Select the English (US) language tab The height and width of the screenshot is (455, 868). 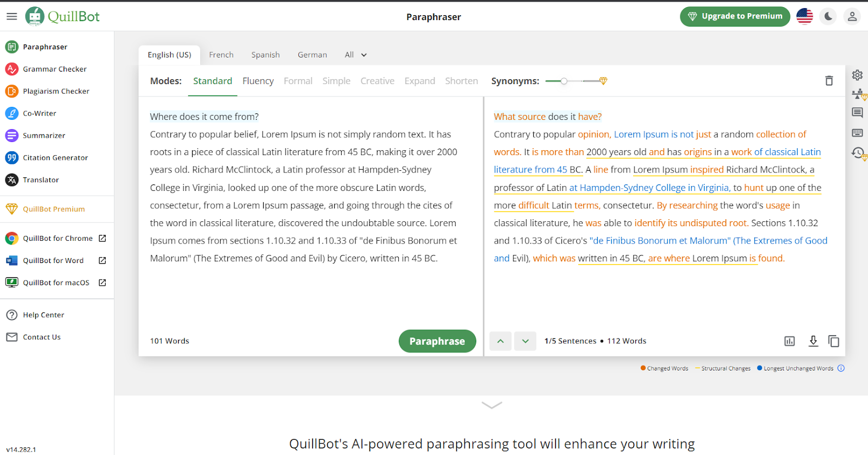[x=169, y=55]
